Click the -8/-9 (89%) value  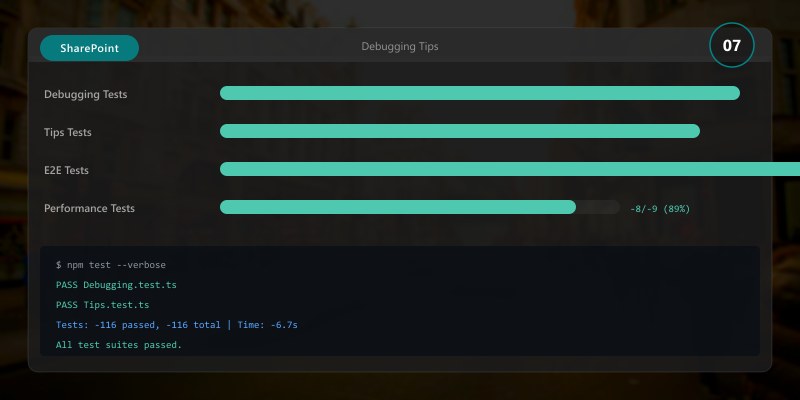click(x=660, y=209)
